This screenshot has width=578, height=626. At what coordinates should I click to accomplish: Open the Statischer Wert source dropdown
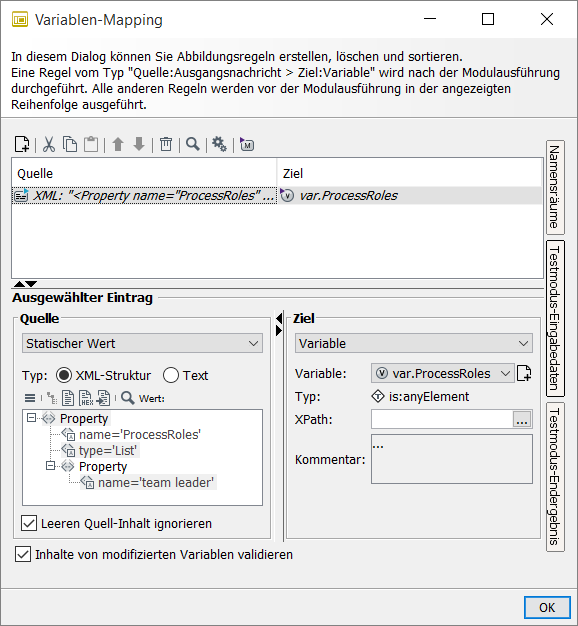pyautogui.click(x=143, y=343)
